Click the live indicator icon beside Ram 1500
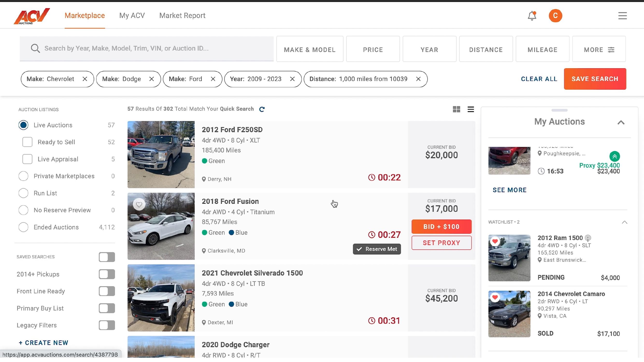Image resolution: width=644 pixels, height=362 pixels. point(588,238)
